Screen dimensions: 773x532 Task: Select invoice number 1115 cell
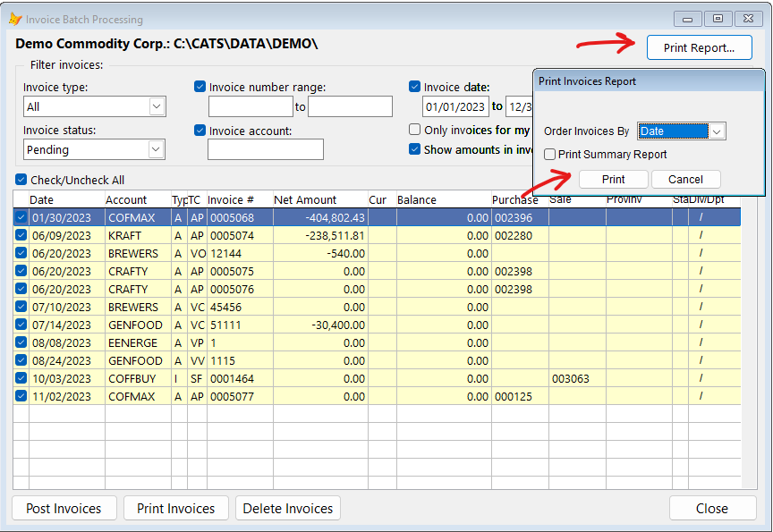[240, 360]
